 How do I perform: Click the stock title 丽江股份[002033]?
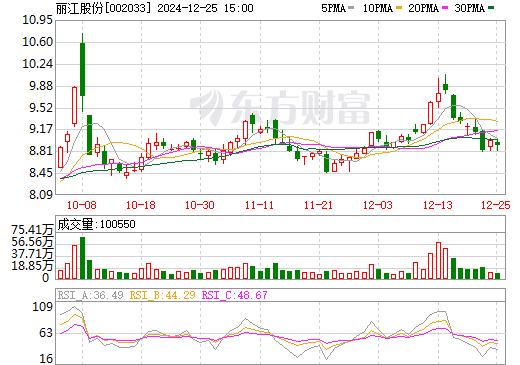pos(104,8)
